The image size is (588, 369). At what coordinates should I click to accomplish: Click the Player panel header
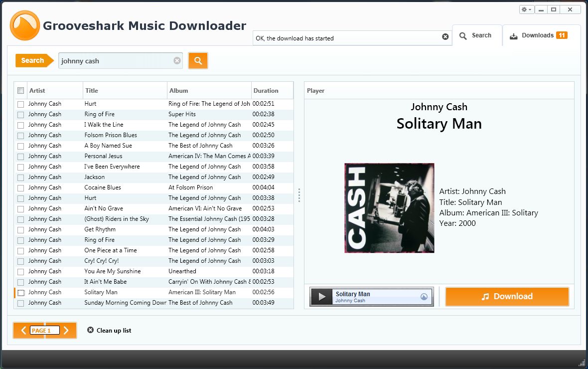point(439,90)
